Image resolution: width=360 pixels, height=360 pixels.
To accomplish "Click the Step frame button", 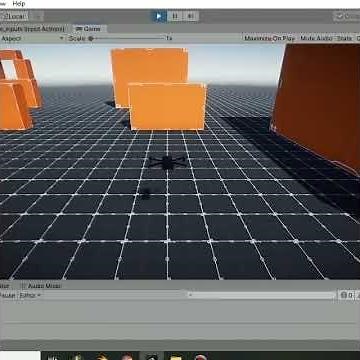I will point(191,16).
